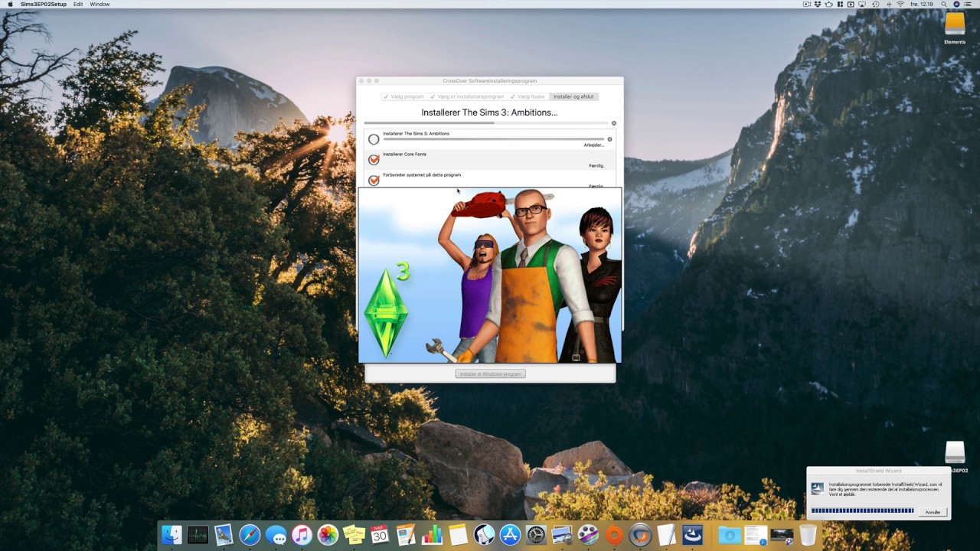
Task: Click the 'Installer et Windows-program' button
Action: (x=490, y=374)
